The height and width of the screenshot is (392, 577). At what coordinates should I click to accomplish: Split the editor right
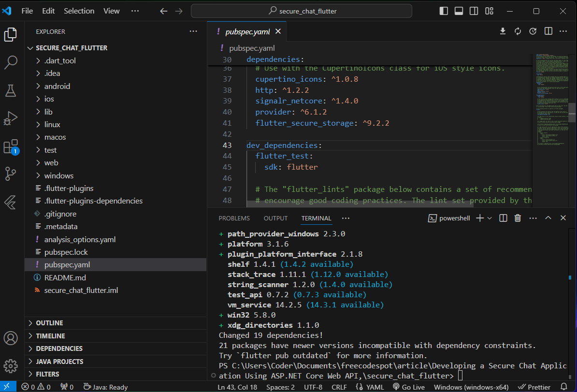548,31
